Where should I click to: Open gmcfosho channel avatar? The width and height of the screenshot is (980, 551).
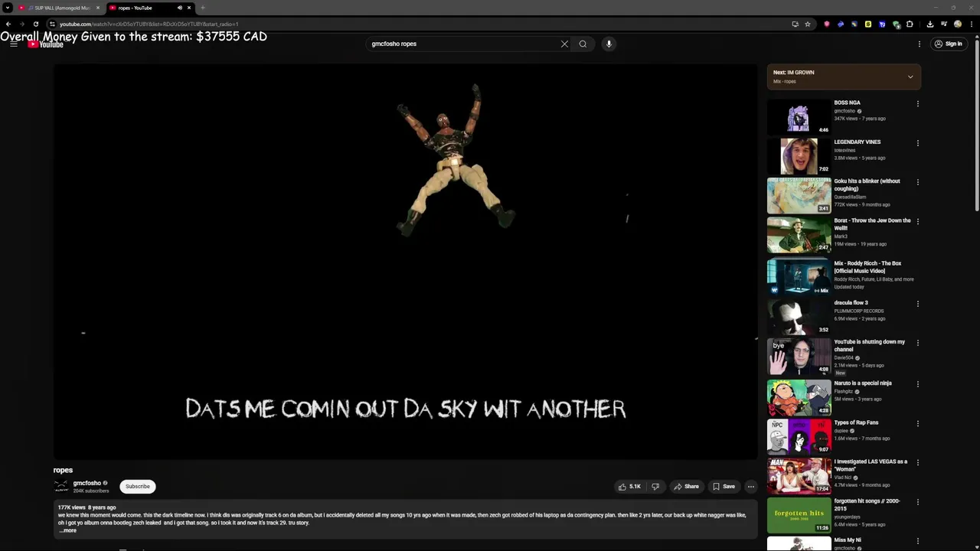[60, 487]
